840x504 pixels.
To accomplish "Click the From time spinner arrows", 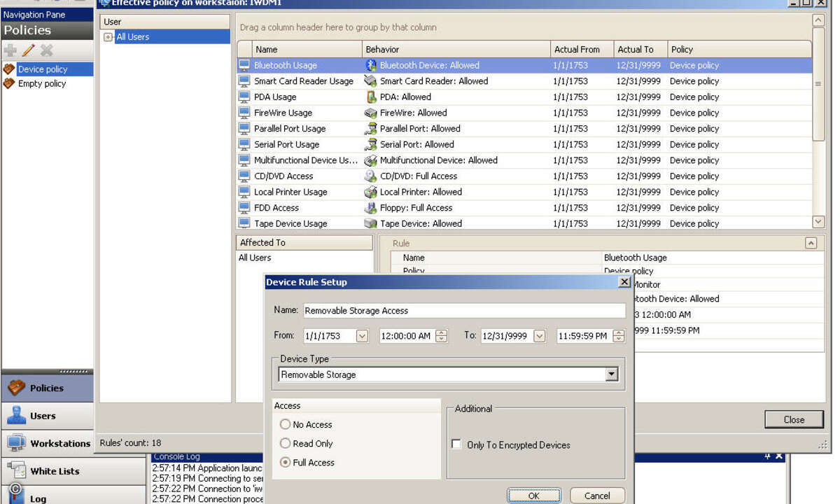I will click(441, 336).
